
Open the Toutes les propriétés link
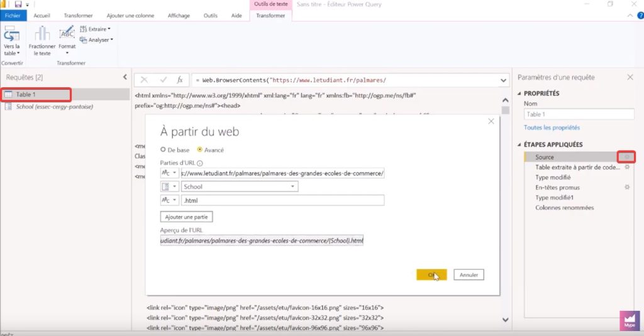[x=552, y=127]
